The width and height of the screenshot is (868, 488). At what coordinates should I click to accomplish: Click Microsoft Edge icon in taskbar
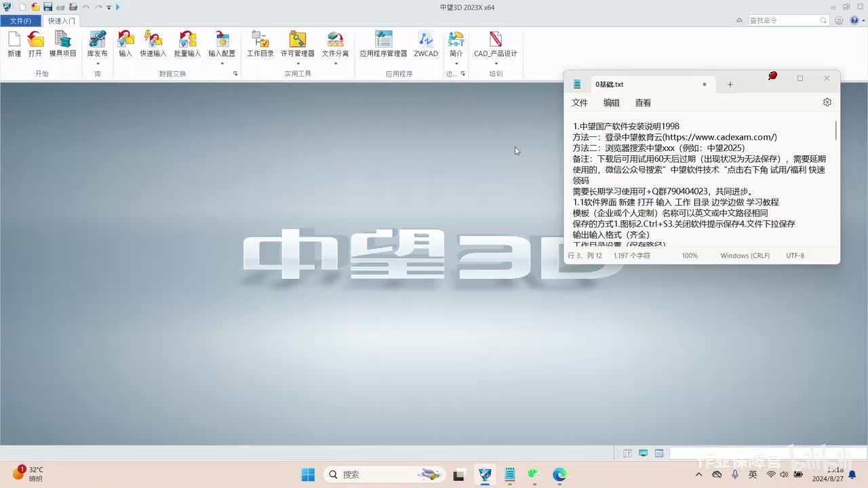559,474
